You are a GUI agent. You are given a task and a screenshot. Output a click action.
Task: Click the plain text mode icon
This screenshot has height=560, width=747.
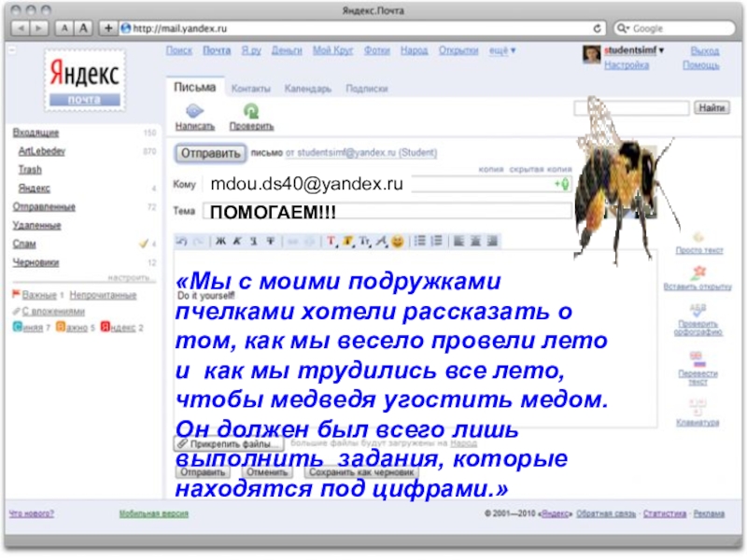(698, 237)
